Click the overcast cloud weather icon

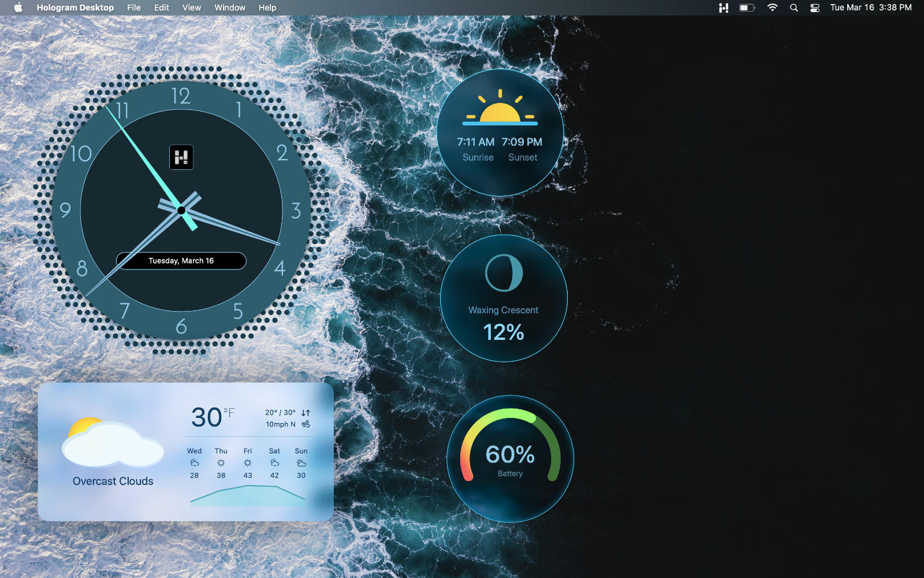[113, 443]
